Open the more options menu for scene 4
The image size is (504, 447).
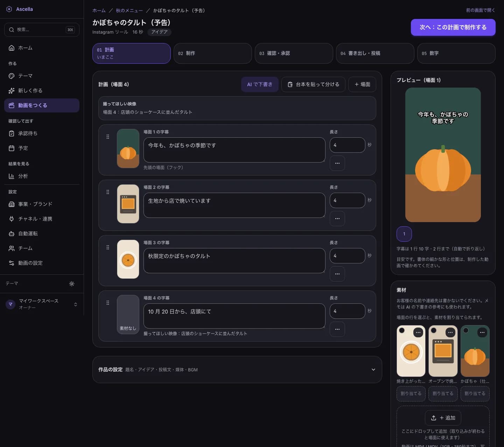337,329
